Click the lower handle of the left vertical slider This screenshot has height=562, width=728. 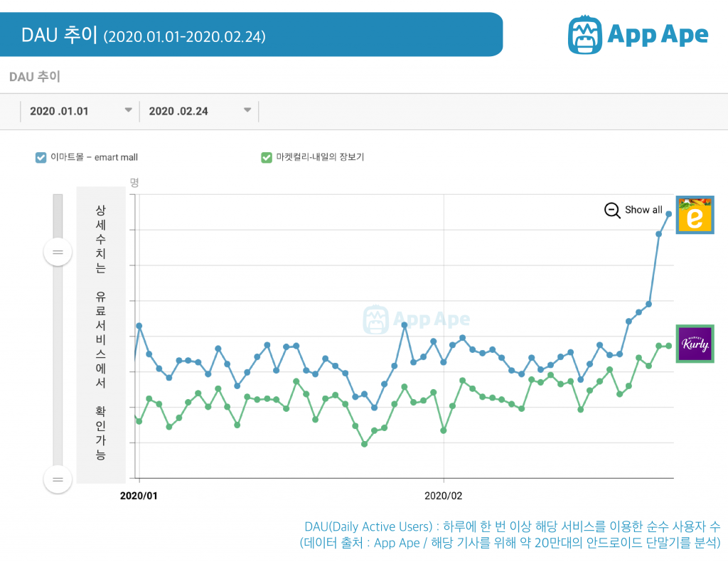coord(58,479)
